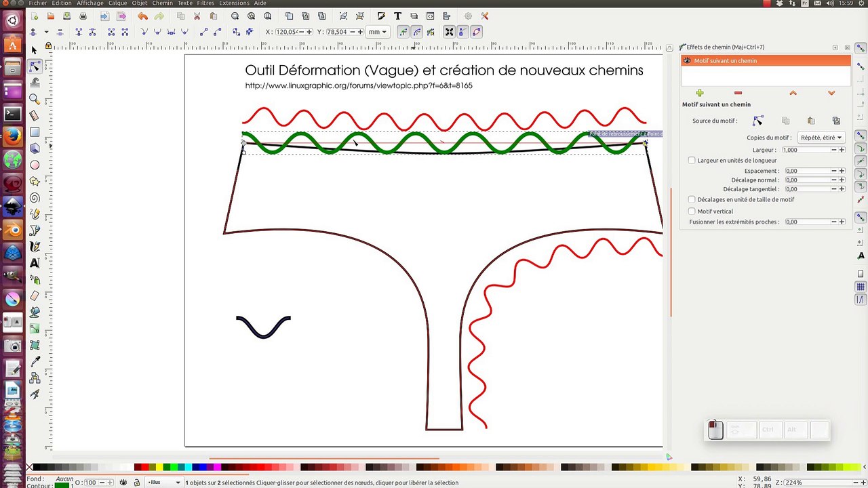This screenshot has height=488, width=868.
Task: Increase Fusionner les extrémités proches value
Action: click(842, 222)
